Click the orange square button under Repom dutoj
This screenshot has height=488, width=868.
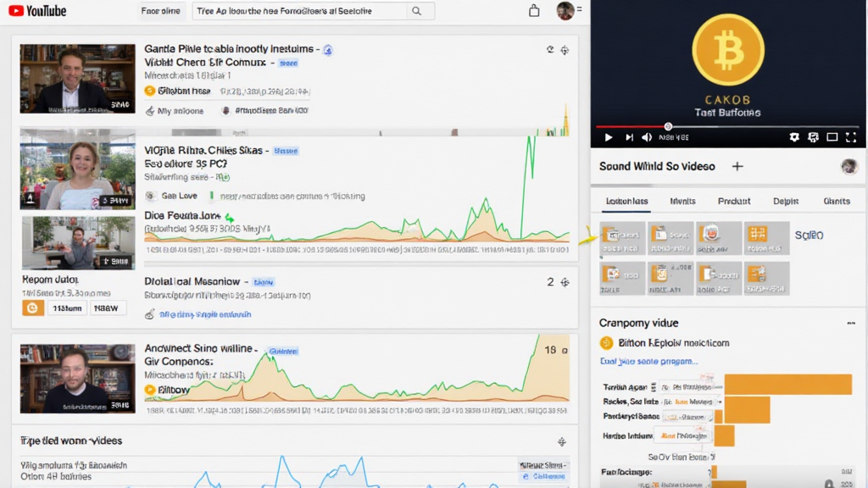point(32,308)
